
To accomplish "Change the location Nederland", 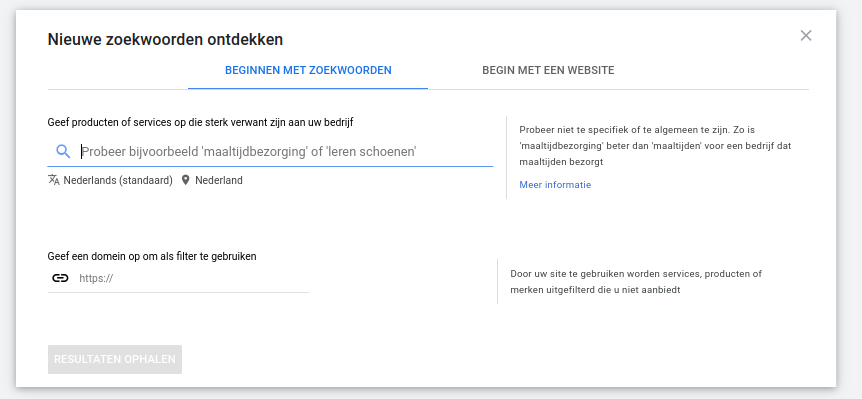I will 219,180.
